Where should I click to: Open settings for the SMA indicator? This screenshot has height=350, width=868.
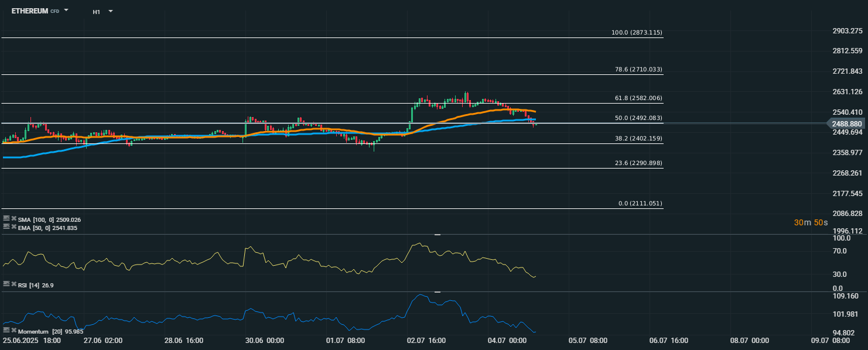coord(6,219)
